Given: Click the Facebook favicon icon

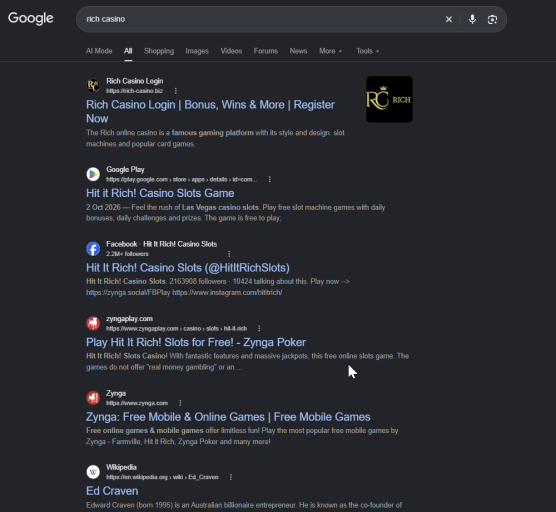Looking at the screenshot, I should (93, 249).
